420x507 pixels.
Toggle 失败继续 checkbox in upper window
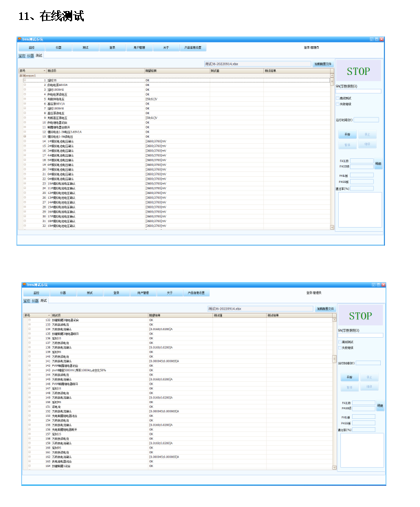(338, 104)
